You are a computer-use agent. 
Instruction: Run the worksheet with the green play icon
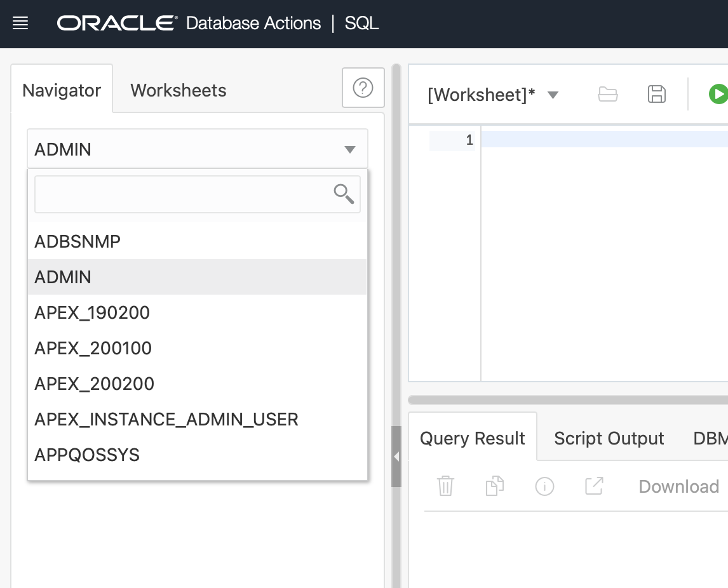click(718, 94)
